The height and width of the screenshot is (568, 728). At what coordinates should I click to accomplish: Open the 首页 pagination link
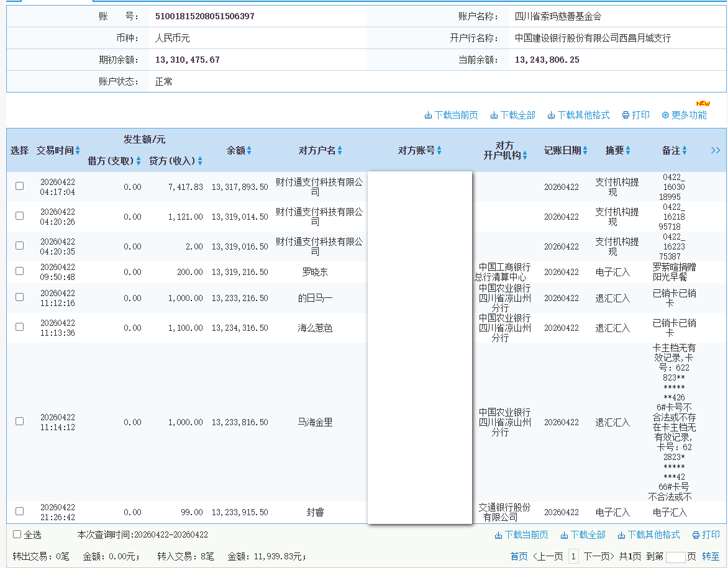[x=518, y=557]
